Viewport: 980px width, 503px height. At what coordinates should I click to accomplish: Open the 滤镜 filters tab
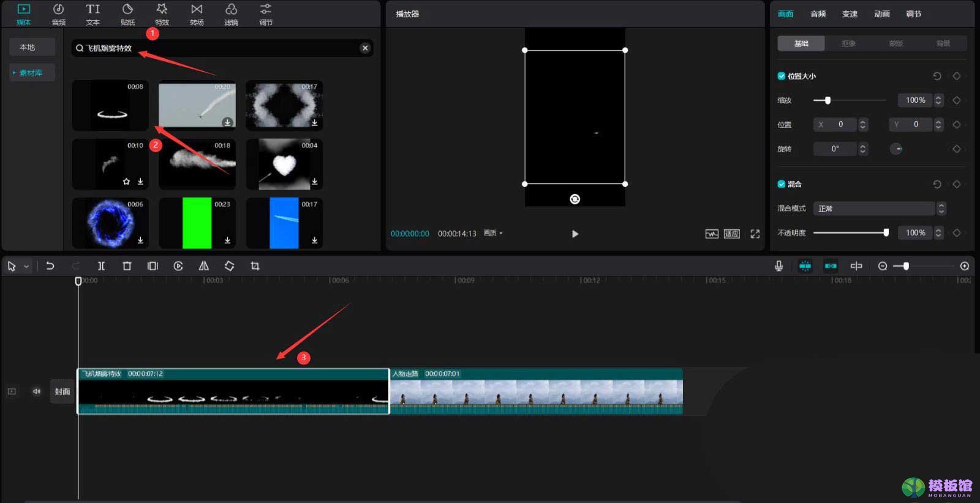pyautogui.click(x=231, y=15)
